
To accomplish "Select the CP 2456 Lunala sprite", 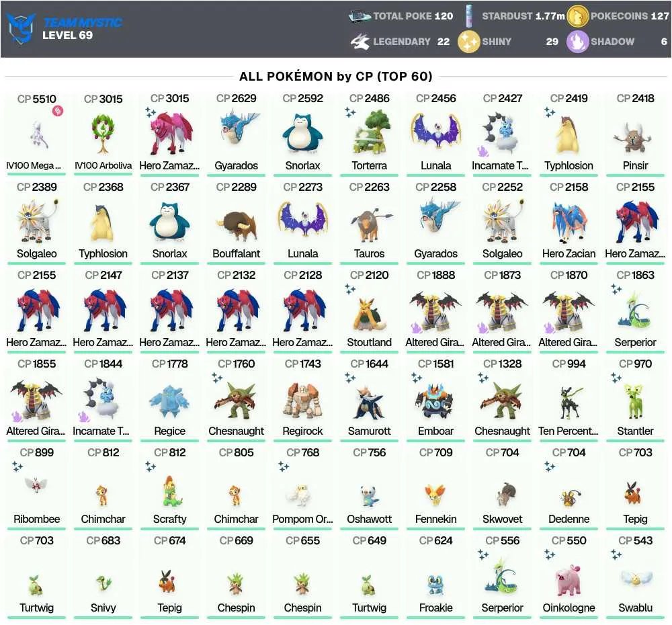I will pos(436,130).
